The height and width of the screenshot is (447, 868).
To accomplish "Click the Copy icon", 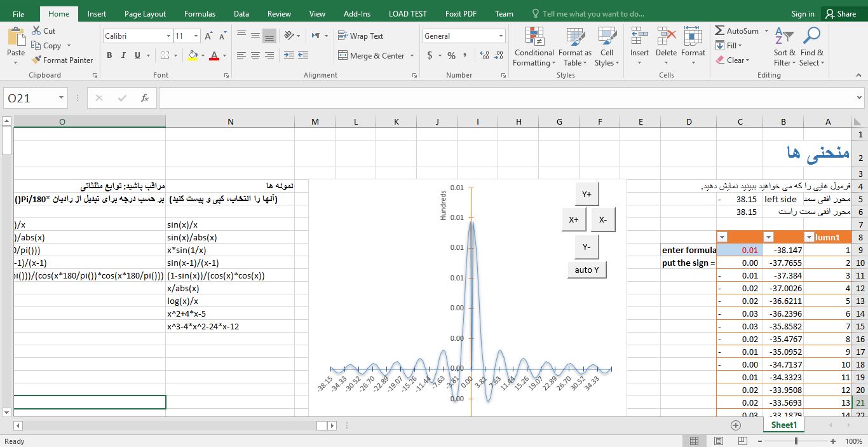I will 37,45.
